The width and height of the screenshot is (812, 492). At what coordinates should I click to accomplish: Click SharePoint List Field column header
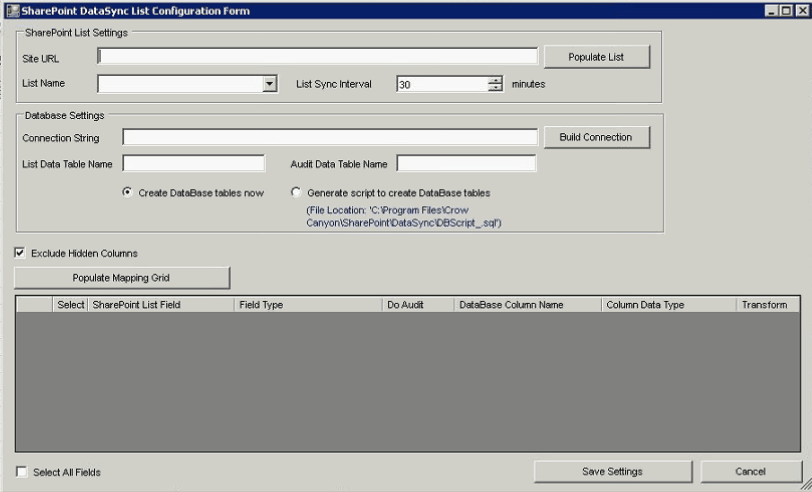point(161,305)
